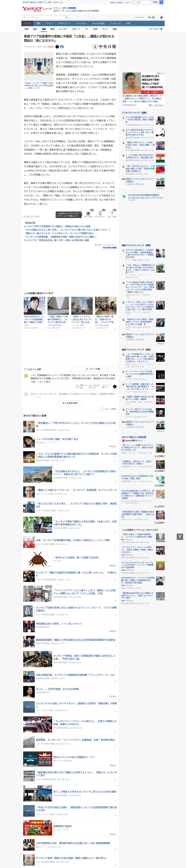Open article シアヌークビルの豪華ホテルの隣は観光客立ち入り制限区域
Screen dimensions: 186x868
77,455
